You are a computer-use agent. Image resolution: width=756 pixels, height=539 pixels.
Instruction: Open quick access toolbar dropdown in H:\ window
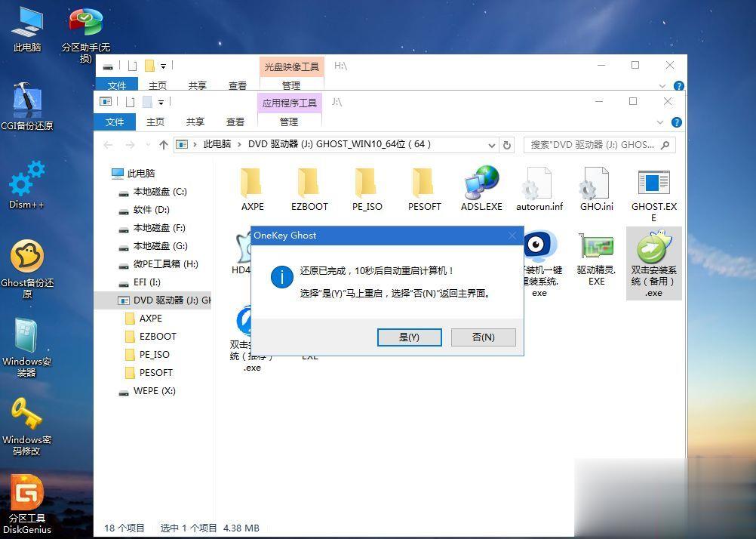pyautogui.click(x=163, y=66)
